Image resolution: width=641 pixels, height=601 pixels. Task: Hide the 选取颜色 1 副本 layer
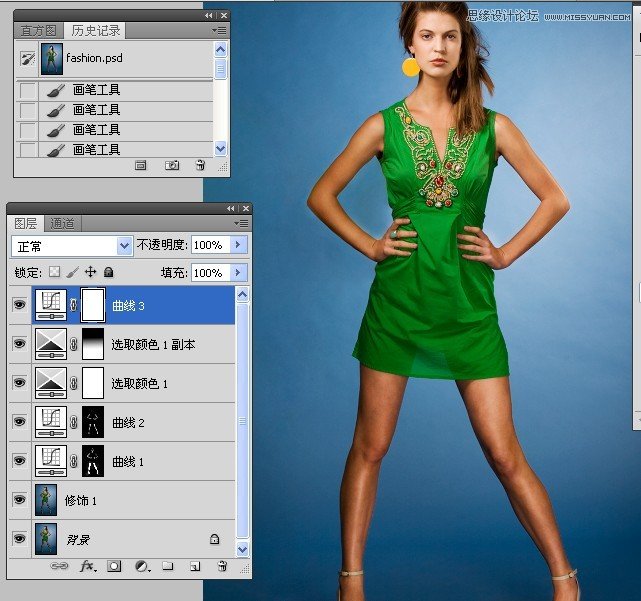point(19,343)
